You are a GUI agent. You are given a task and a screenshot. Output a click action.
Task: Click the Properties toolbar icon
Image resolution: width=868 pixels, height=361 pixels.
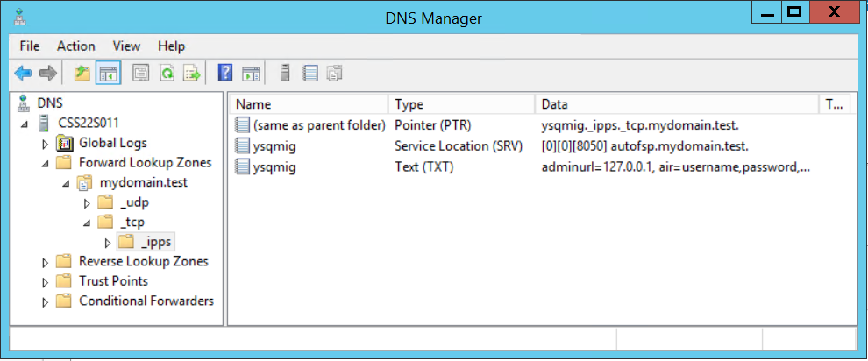tap(139, 74)
